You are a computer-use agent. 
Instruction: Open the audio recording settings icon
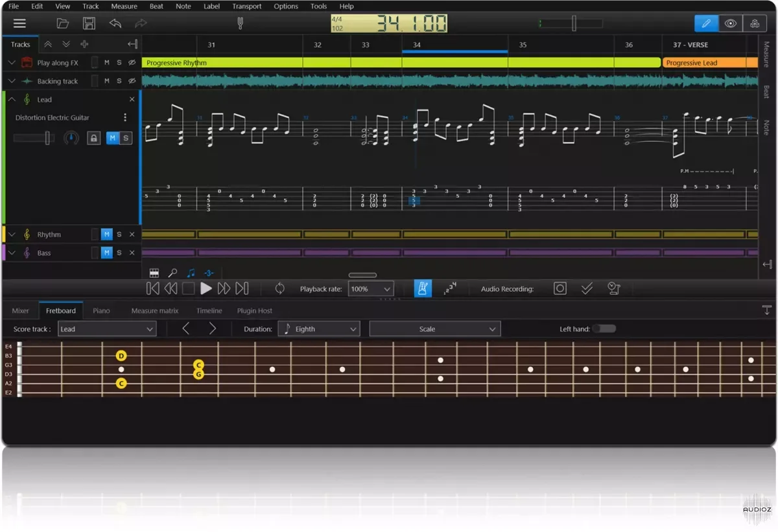click(x=614, y=288)
